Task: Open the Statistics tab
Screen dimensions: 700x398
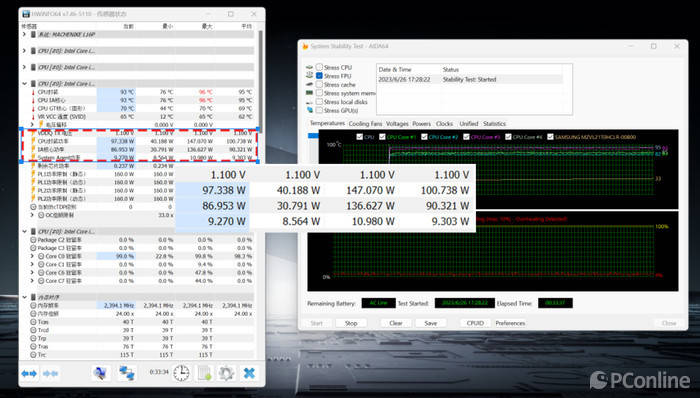Action: point(494,124)
